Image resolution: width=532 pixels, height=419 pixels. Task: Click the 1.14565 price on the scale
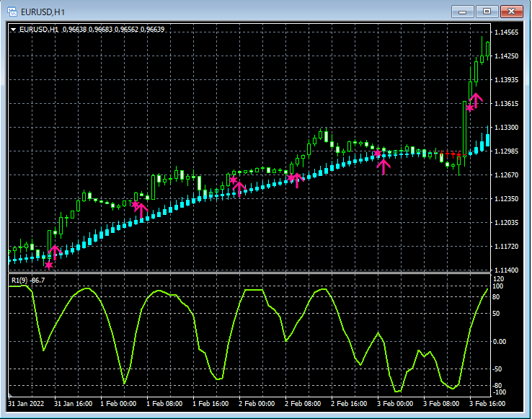507,33
